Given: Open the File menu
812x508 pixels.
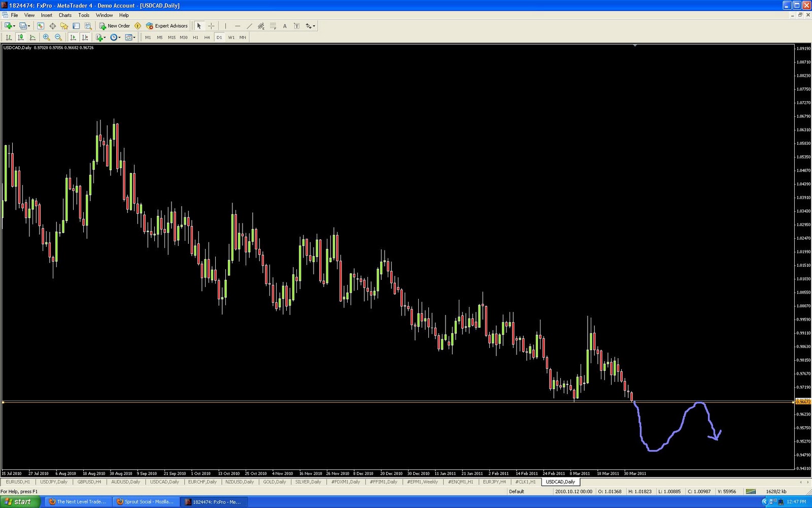Looking at the screenshot, I should [x=15, y=15].
